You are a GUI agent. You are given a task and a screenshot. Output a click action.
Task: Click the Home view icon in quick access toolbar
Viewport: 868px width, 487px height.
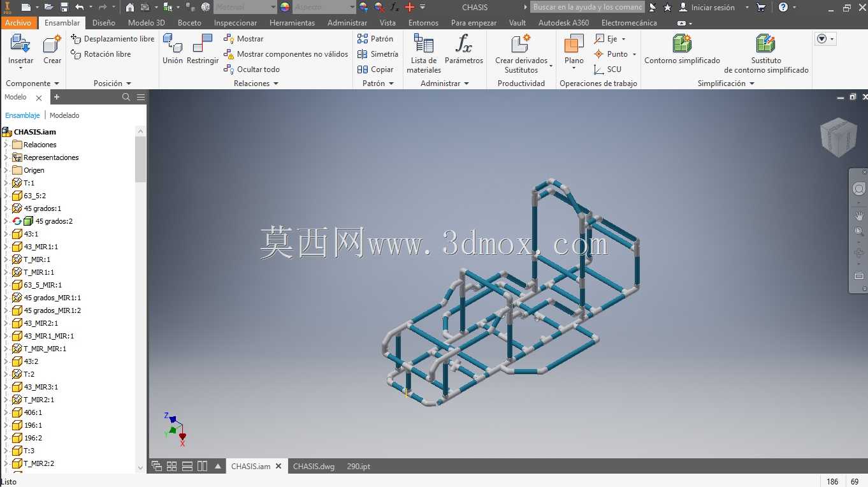coord(130,7)
